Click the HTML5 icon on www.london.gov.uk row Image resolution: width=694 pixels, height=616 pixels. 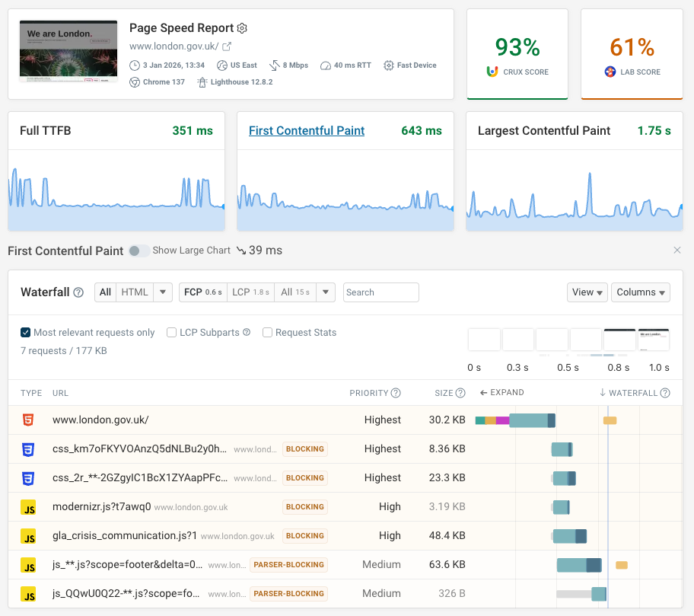pos(28,420)
